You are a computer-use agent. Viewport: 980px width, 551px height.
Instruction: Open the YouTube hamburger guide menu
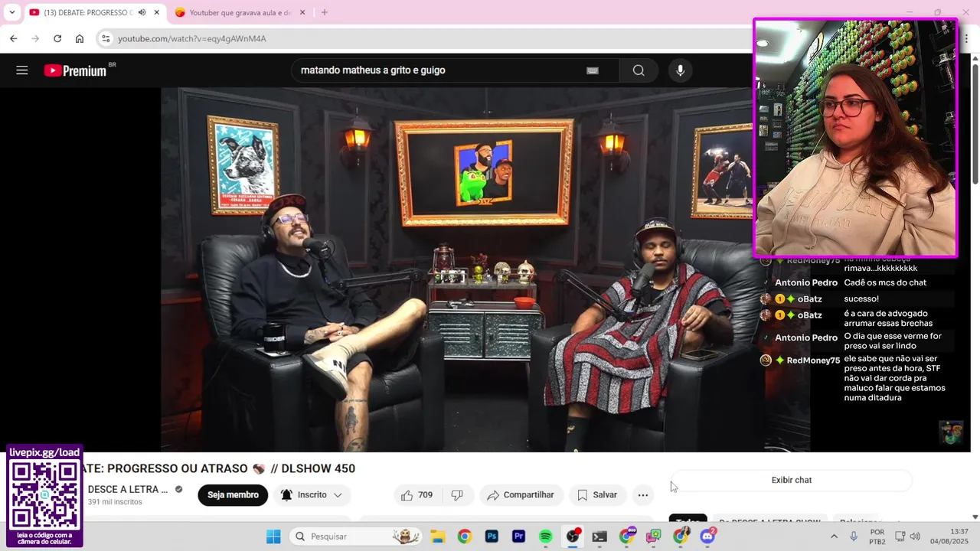(x=21, y=70)
